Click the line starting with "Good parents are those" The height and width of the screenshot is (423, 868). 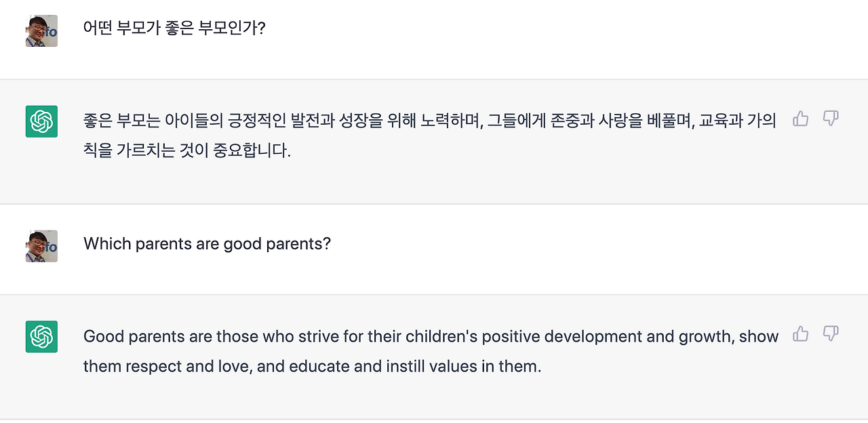coord(431,336)
